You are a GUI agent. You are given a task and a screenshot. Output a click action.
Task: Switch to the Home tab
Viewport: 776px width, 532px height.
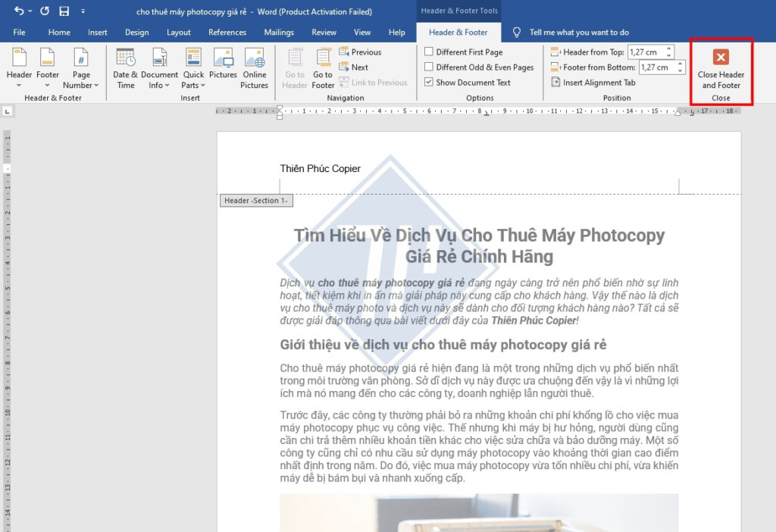click(59, 32)
